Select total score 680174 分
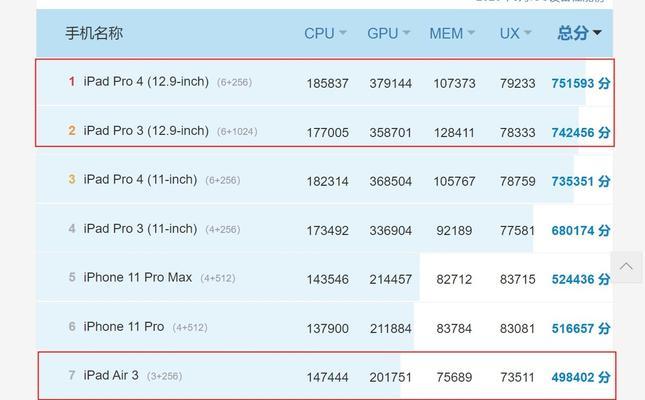645x400 pixels. pos(581,230)
